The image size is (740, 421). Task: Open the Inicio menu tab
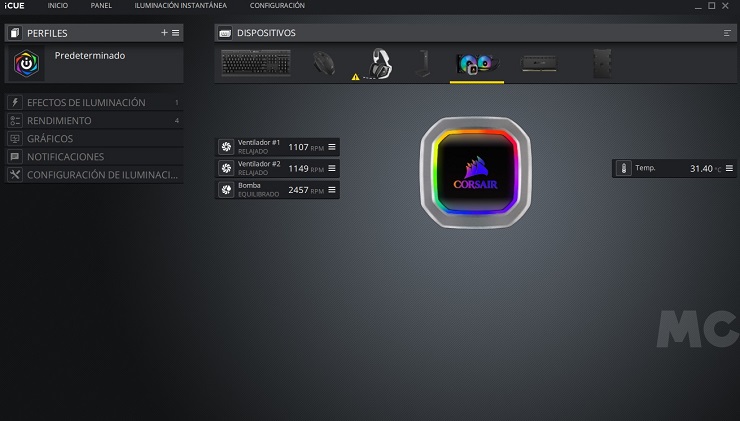click(58, 6)
